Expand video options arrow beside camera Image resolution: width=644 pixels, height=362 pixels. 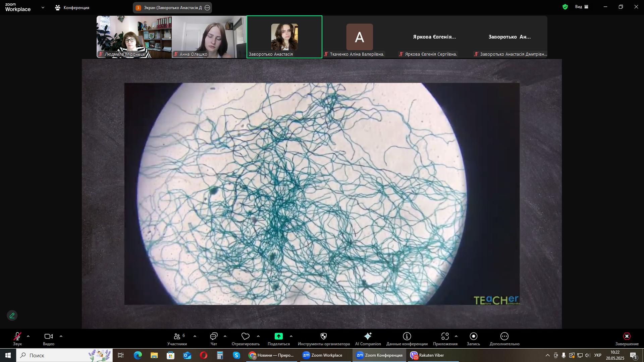[x=61, y=336]
